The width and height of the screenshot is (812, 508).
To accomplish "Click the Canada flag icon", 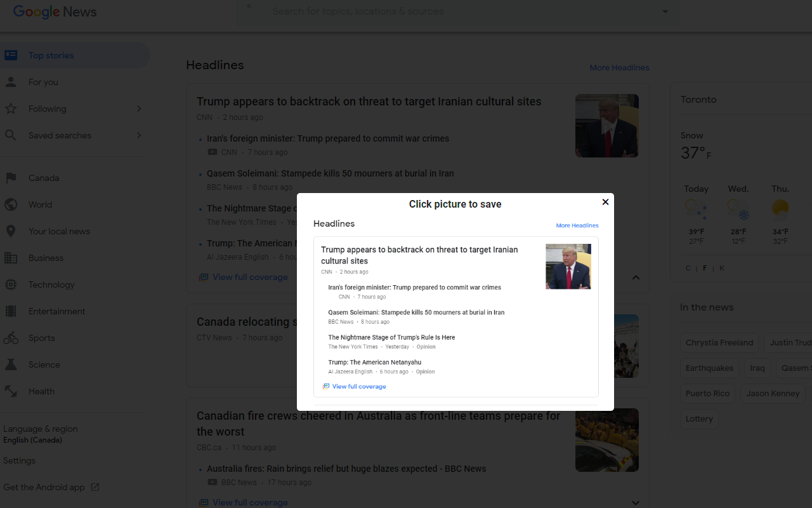I will 11,178.
